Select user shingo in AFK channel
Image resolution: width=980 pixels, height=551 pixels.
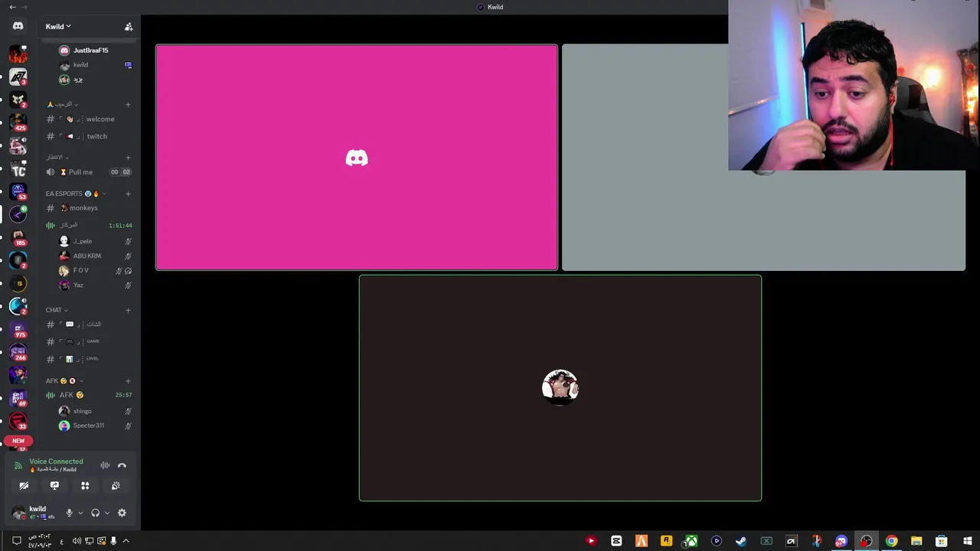96,411
